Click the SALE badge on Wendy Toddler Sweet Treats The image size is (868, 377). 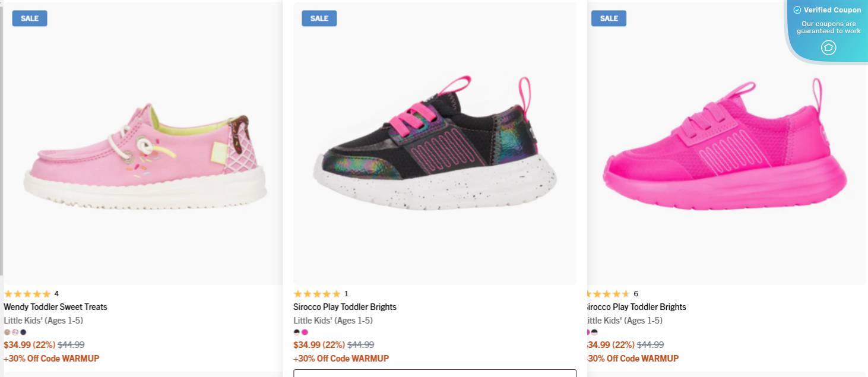pos(29,18)
